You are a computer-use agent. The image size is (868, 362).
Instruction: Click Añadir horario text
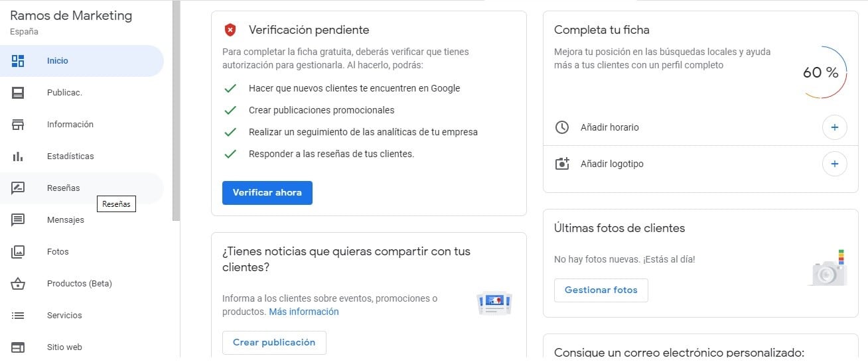[610, 127]
